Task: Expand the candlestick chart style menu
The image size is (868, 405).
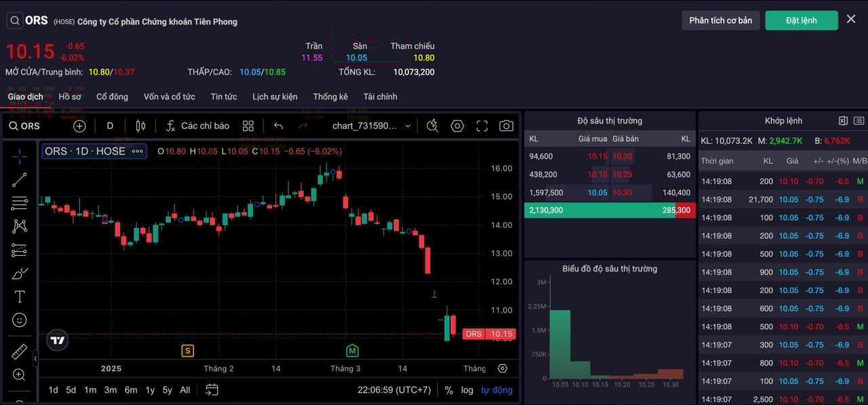Action: pyautogui.click(x=140, y=126)
